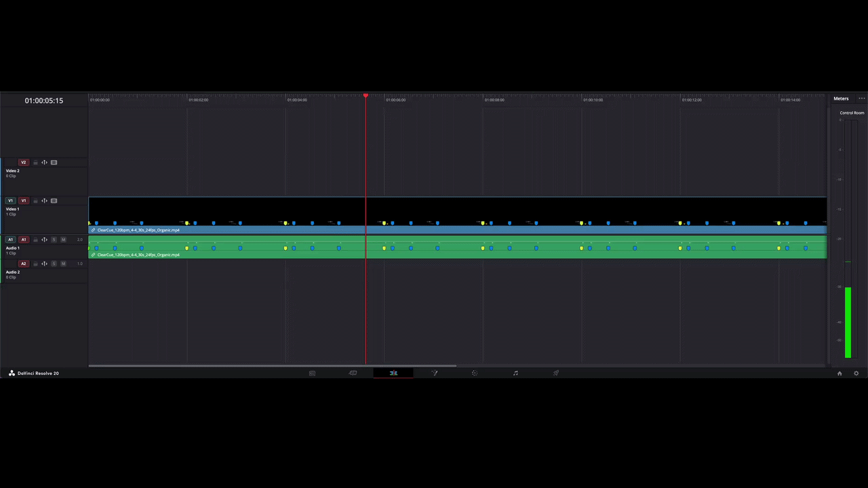Open Project Manager home icon

tap(840, 373)
